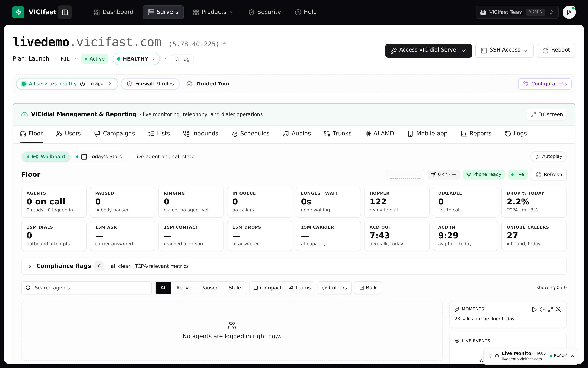
Task: Expand HEALTHY status details
Action: (x=136, y=59)
